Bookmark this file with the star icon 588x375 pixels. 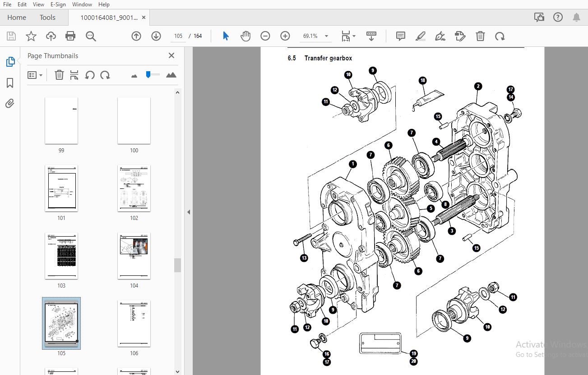pyautogui.click(x=31, y=36)
